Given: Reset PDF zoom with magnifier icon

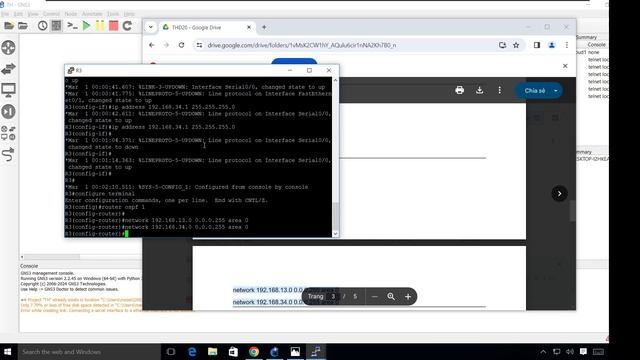Looking at the screenshot, I should pyautogui.click(x=391, y=297).
